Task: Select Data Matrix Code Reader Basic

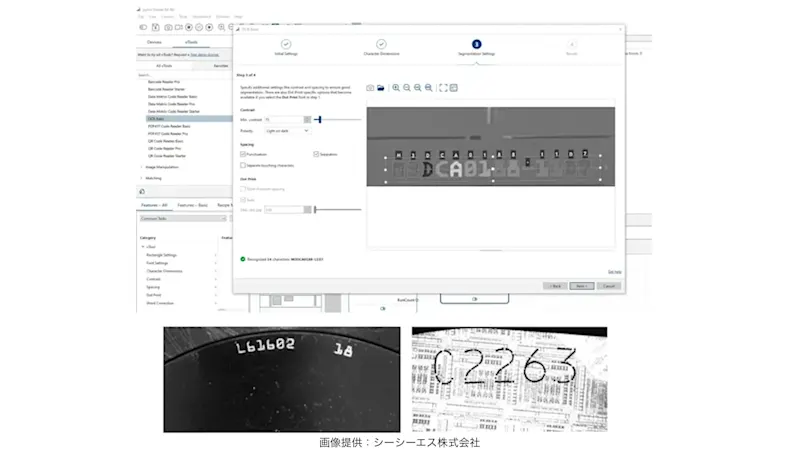Action: 172,96
